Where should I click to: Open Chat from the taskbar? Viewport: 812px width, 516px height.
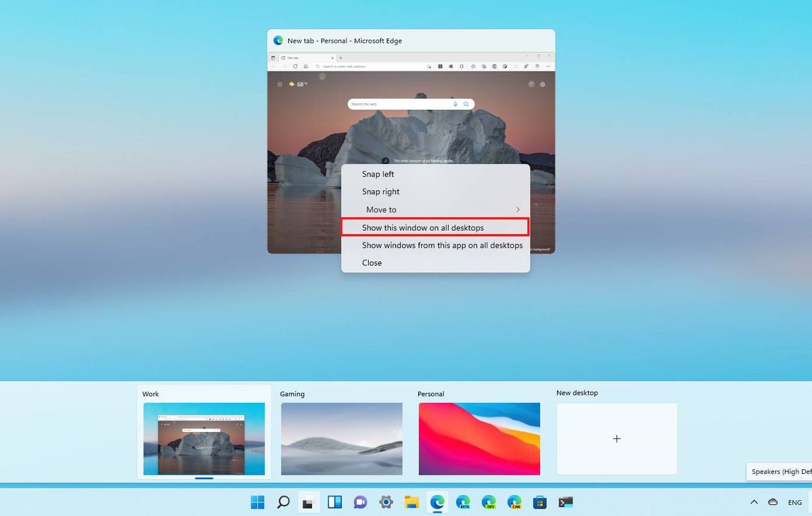click(x=360, y=502)
